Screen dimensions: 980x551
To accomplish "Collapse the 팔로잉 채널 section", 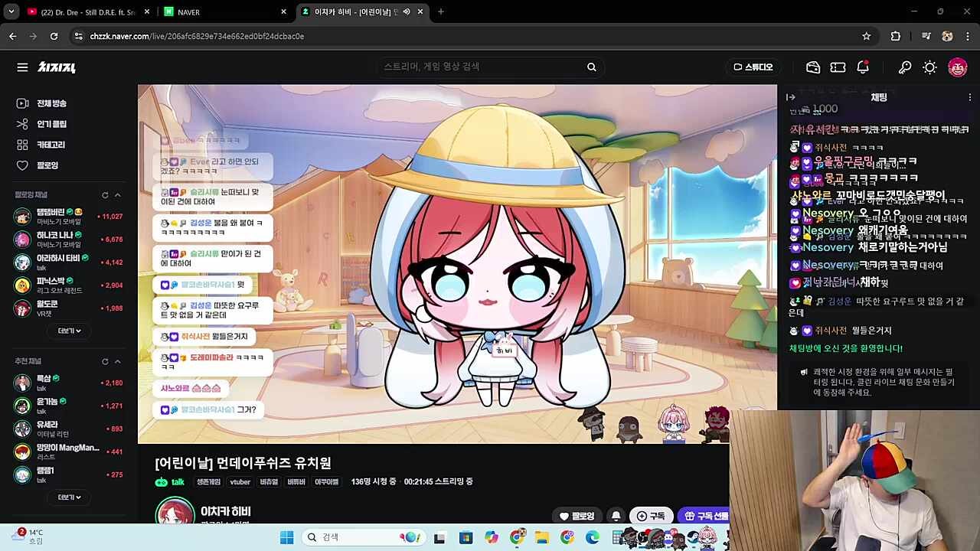I will click(117, 195).
